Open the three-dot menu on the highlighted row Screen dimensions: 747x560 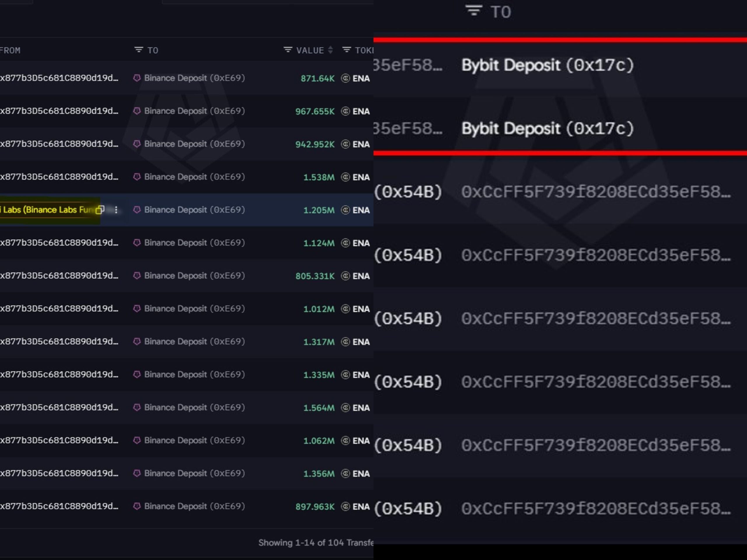[x=116, y=210]
